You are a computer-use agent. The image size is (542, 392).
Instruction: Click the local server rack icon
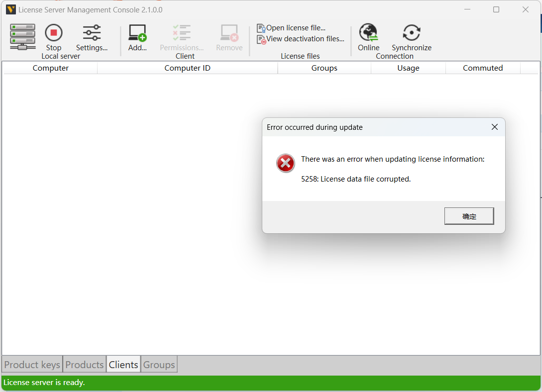tap(22, 36)
